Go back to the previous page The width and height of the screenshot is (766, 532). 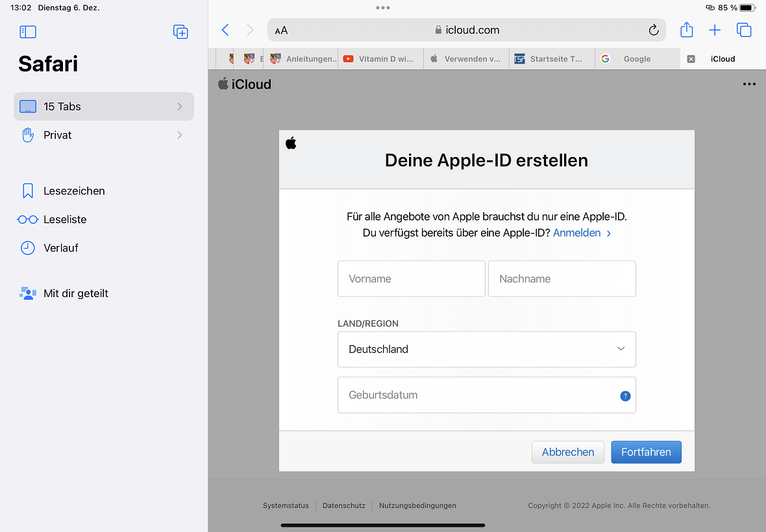point(225,30)
